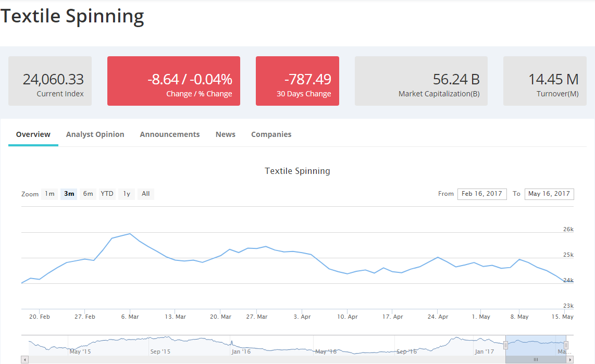Open the Announcements tab

(x=169, y=134)
